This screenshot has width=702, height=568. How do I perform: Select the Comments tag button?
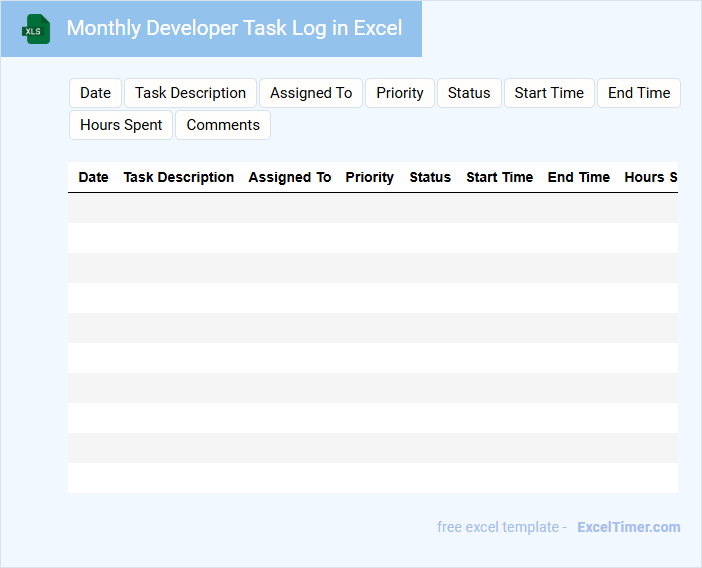pyautogui.click(x=223, y=125)
